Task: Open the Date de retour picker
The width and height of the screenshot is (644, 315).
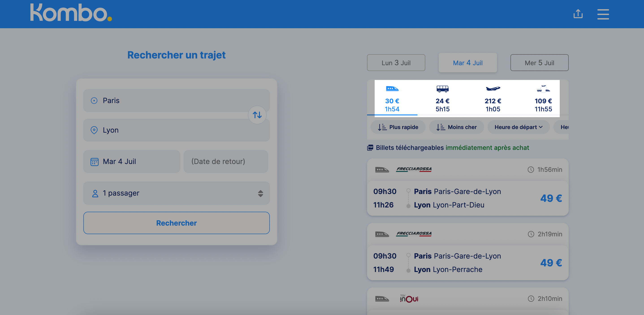Action: [x=225, y=162]
